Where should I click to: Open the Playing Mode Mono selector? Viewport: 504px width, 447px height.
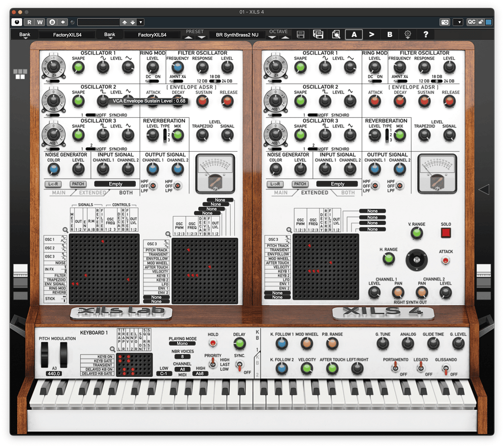pyautogui.click(x=182, y=344)
